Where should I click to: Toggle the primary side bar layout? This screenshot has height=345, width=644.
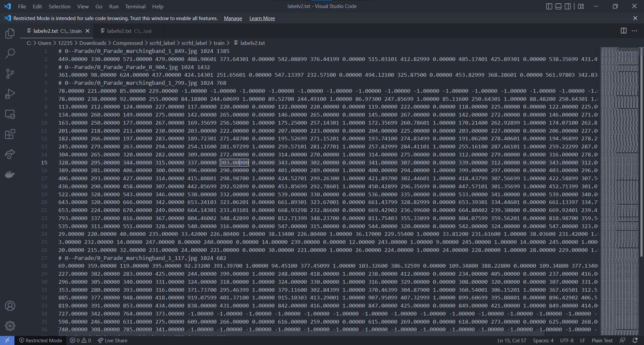[549, 6]
